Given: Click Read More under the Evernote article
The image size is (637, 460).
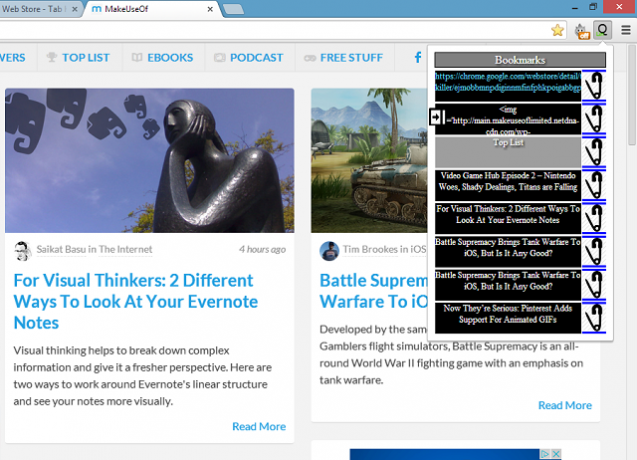Looking at the screenshot, I should point(259,426).
